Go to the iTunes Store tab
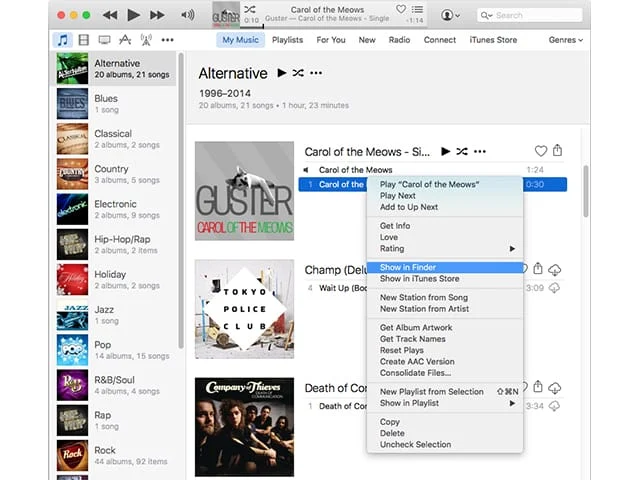This screenshot has height=480, width=640. point(493,40)
